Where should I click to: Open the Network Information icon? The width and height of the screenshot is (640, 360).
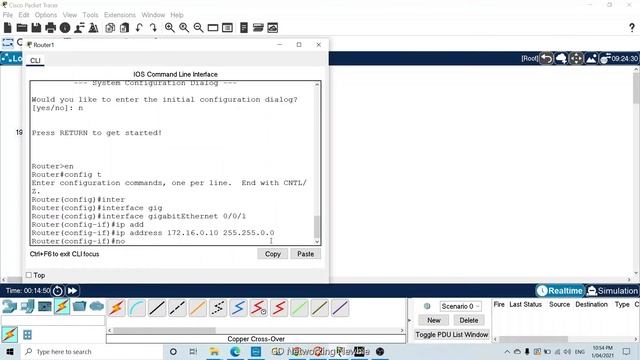[x=65, y=28]
